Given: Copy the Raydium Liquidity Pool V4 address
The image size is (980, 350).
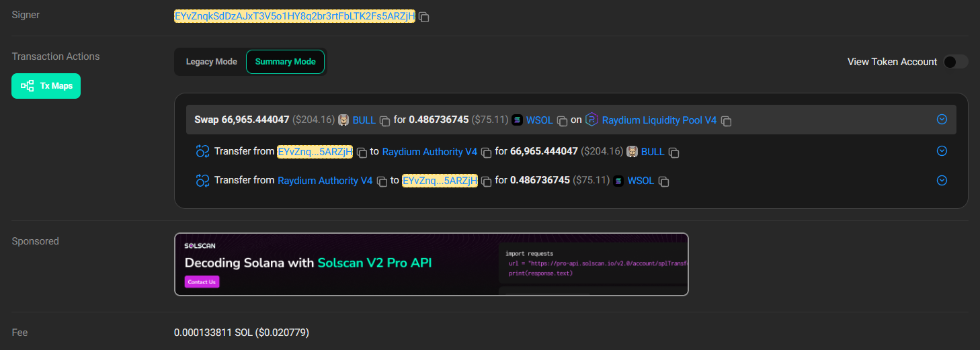Looking at the screenshot, I should click(726, 121).
